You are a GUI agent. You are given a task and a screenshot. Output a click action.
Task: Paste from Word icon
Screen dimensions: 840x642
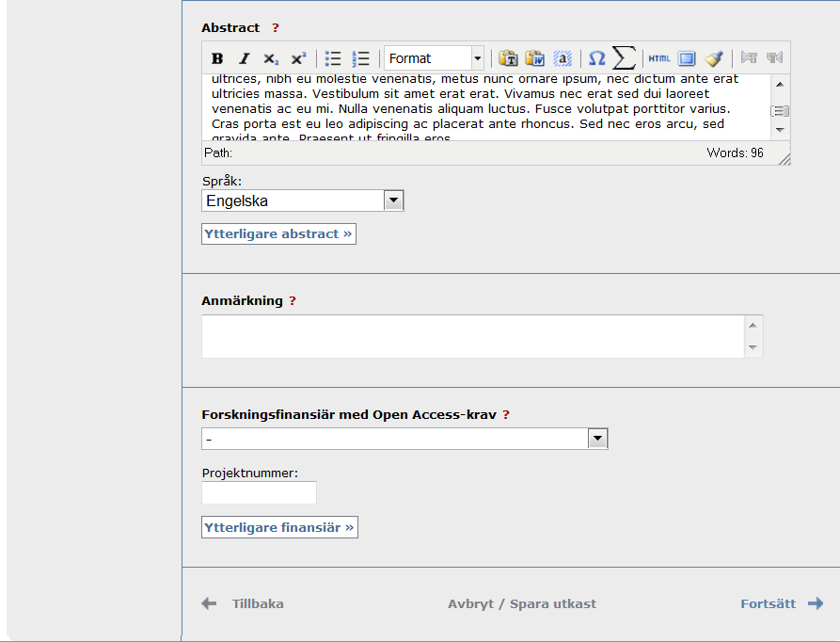[x=534, y=57]
